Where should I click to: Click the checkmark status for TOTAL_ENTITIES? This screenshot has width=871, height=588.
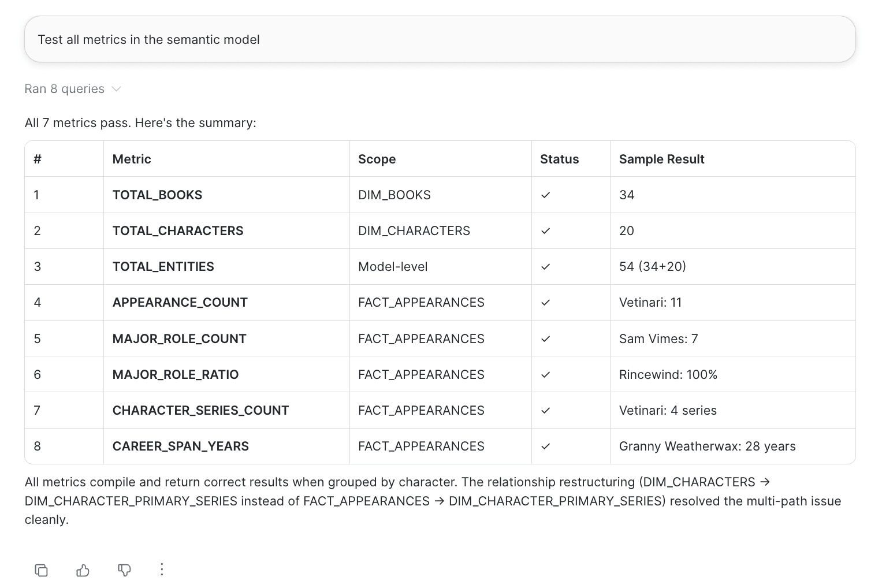coord(545,267)
